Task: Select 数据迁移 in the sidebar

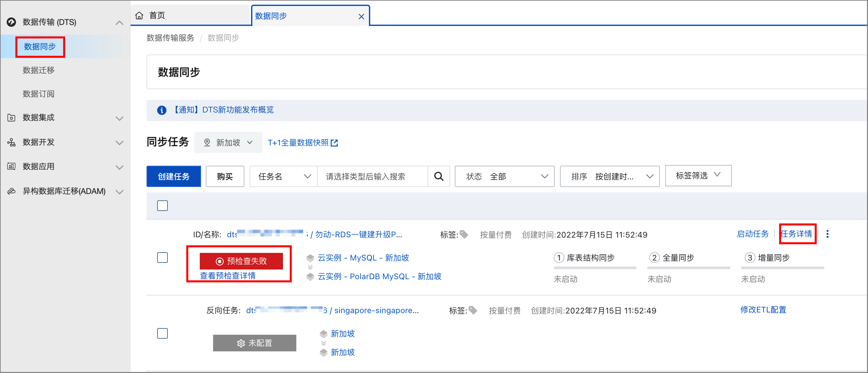Action: coord(38,70)
